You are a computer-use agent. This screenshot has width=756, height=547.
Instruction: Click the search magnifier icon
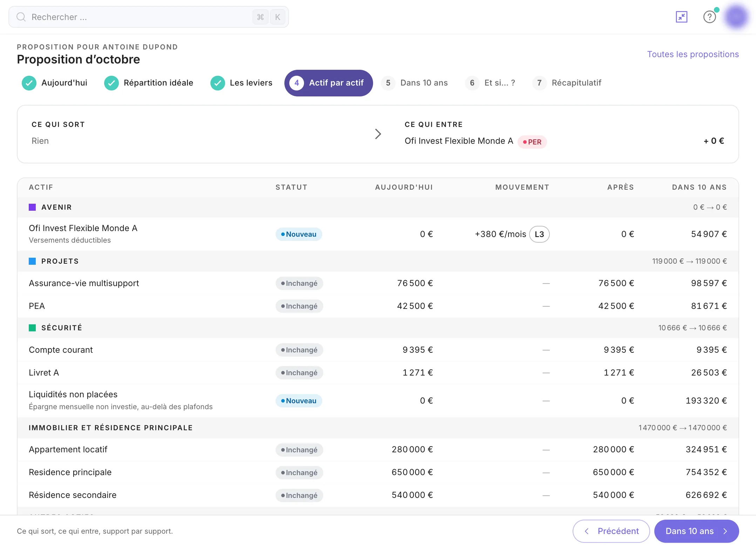click(x=21, y=17)
